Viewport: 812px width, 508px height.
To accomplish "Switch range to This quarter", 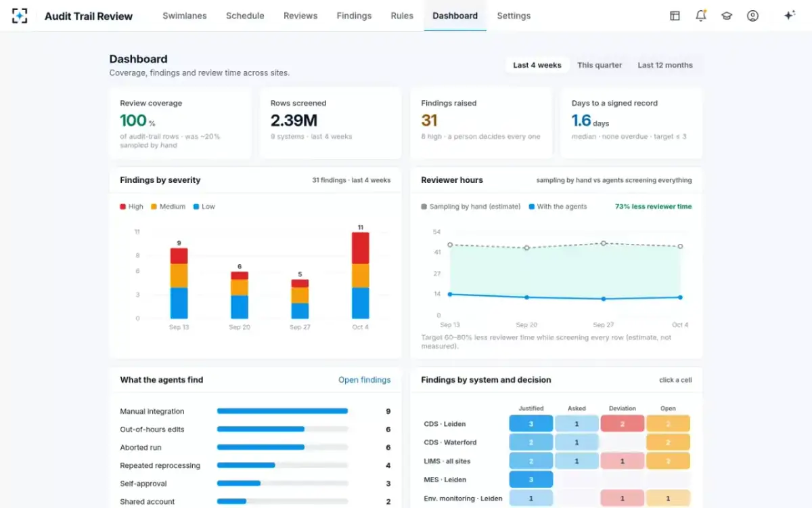I will (x=600, y=65).
